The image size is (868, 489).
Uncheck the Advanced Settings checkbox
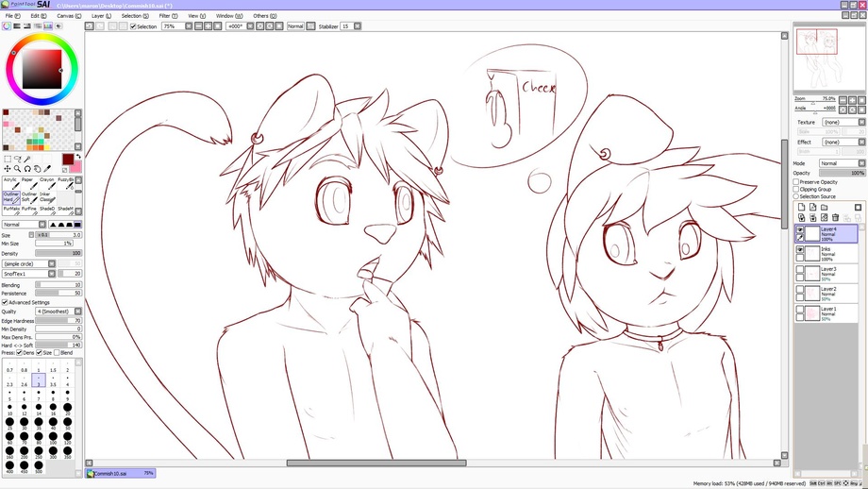point(5,302)
